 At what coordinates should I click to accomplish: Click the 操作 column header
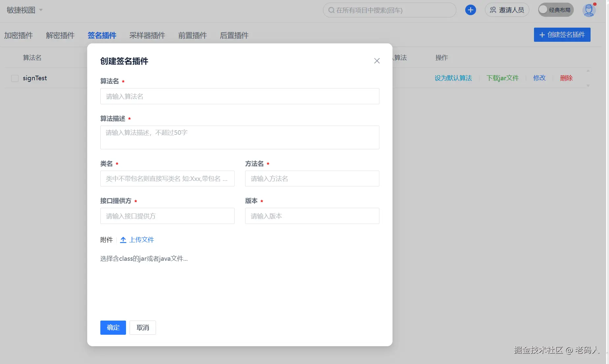pos(442,58)
